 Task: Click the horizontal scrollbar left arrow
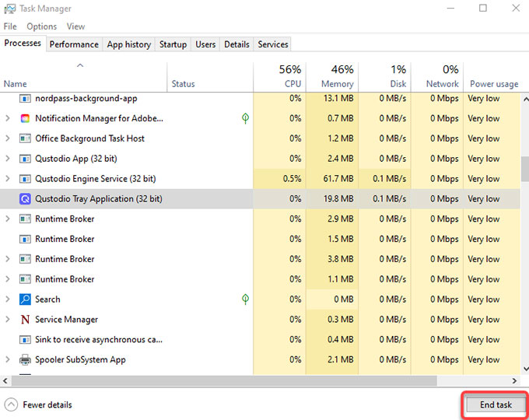pos(5,381)
